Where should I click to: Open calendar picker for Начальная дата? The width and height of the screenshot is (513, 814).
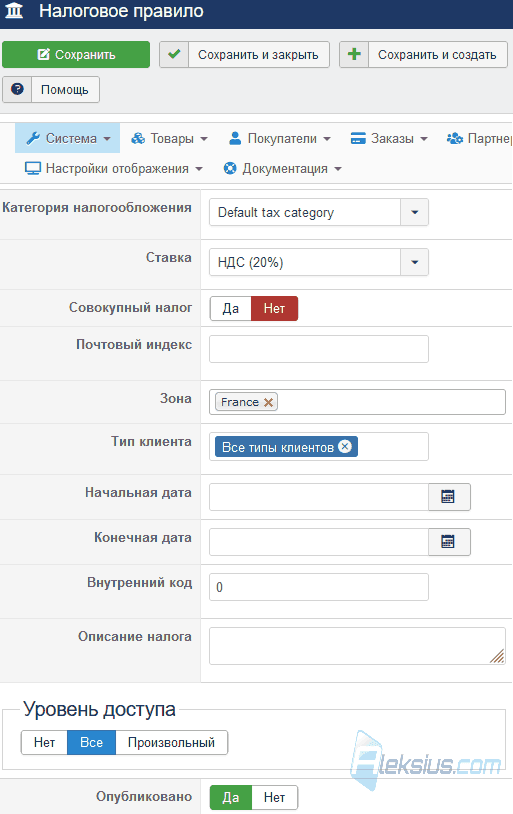[x=449, y=497]
